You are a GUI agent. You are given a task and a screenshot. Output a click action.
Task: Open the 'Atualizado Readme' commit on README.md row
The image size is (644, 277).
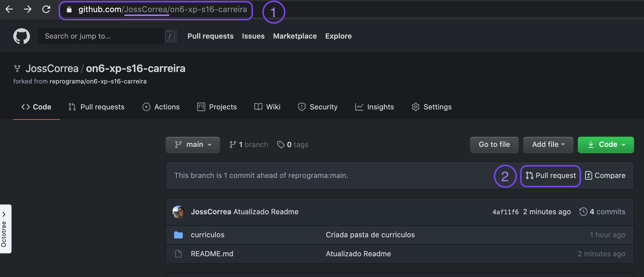pos(358,254)
